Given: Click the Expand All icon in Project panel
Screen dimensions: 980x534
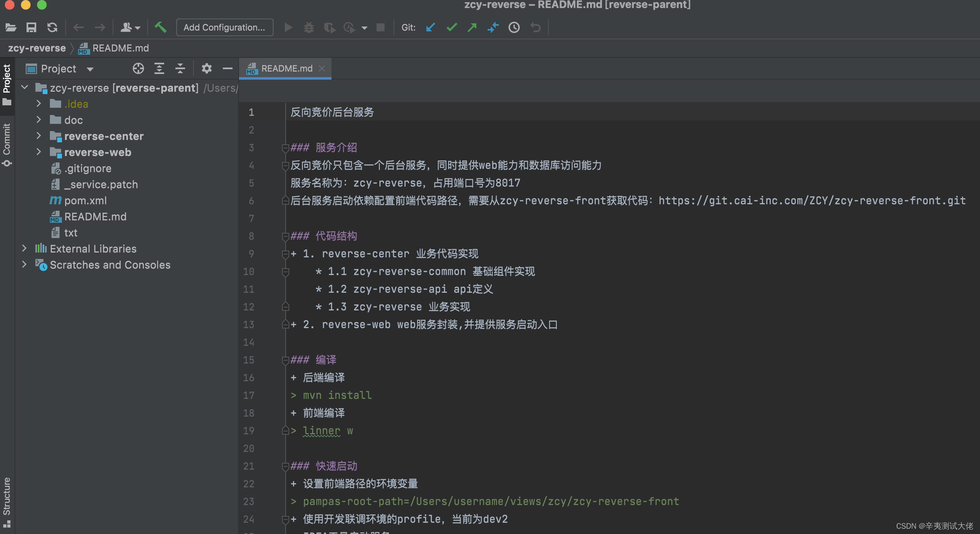Looking at the screenshot, I should (159, 69).
